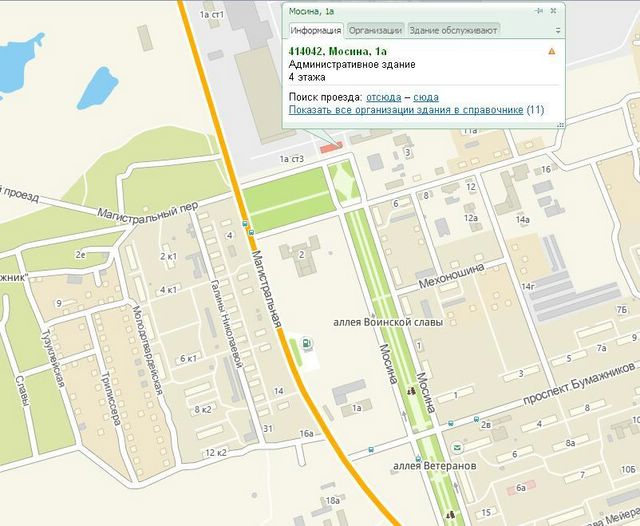Image resolution: width=640 pixels, height=526 pixels.
Task: Open Показать все организации здания в справочнике
Action: click(405, 110)
